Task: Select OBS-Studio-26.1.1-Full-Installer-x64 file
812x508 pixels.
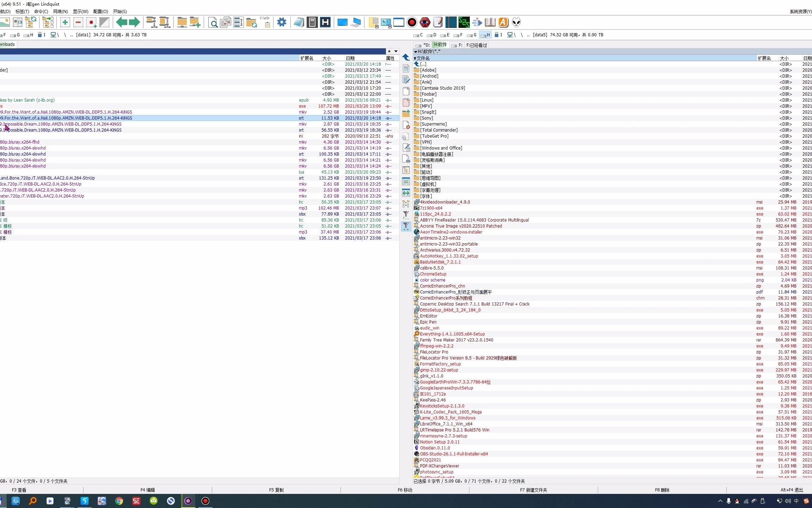Action: tap(454, 454)
